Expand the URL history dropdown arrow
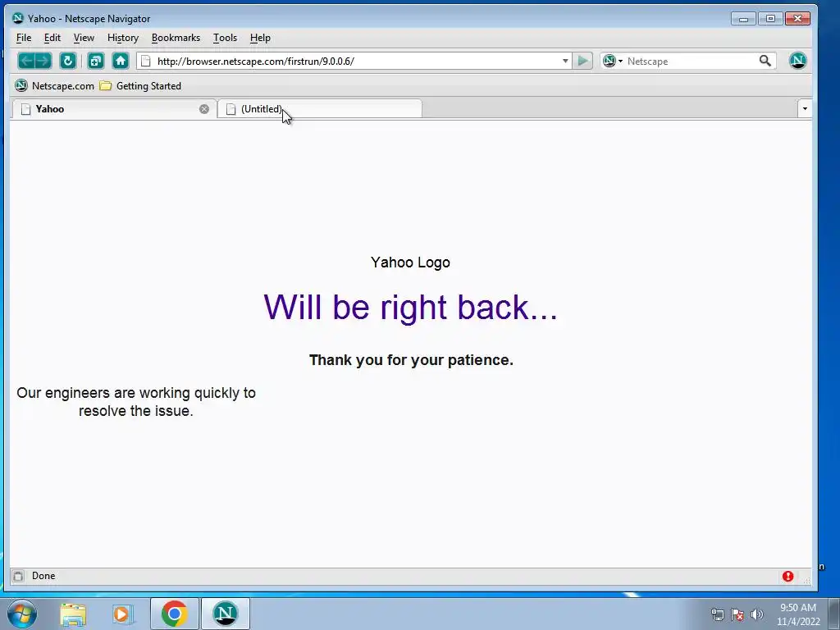Viewport: 840px width, 630px height. coord(565,61)
